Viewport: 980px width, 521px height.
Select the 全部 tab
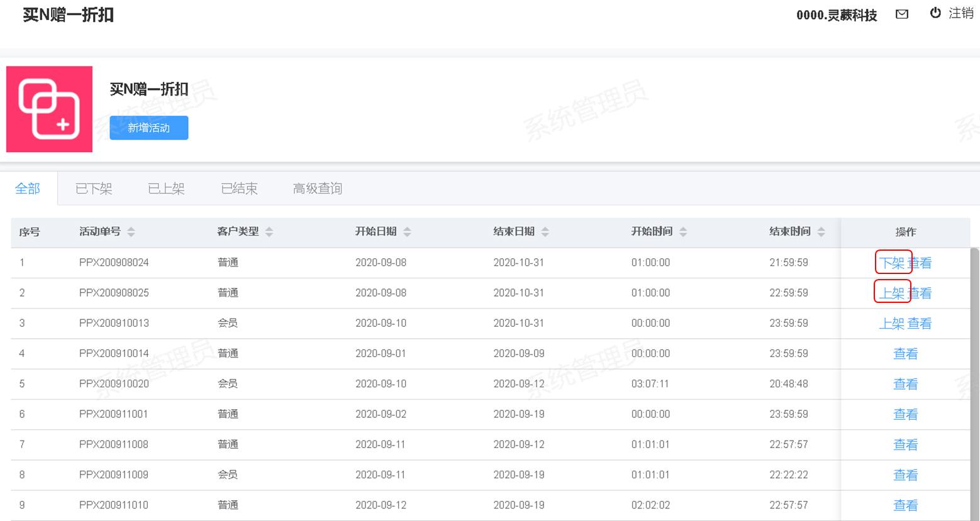coord(28,189)
